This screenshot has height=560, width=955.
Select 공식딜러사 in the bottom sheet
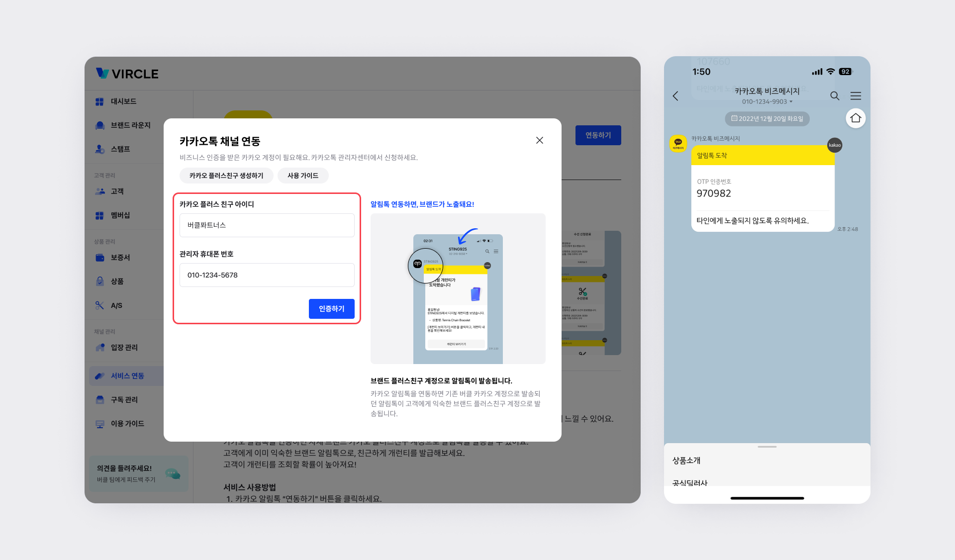pyautogui.click(x=689, y=482)
